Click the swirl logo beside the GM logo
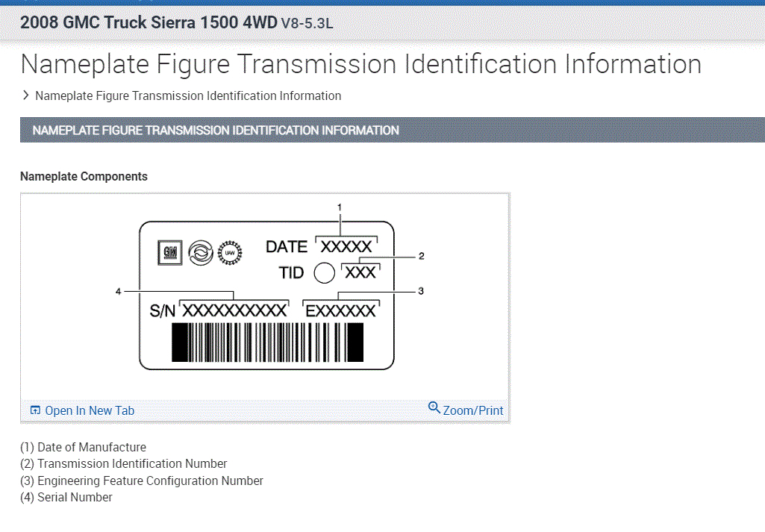Viewport: 765px width, 532px height. [199, 253]
